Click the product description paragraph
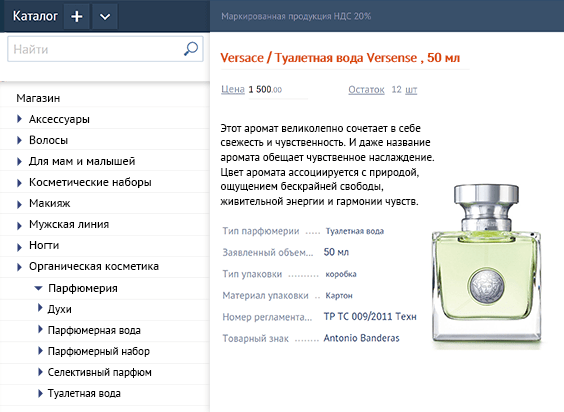 point(327,165)
